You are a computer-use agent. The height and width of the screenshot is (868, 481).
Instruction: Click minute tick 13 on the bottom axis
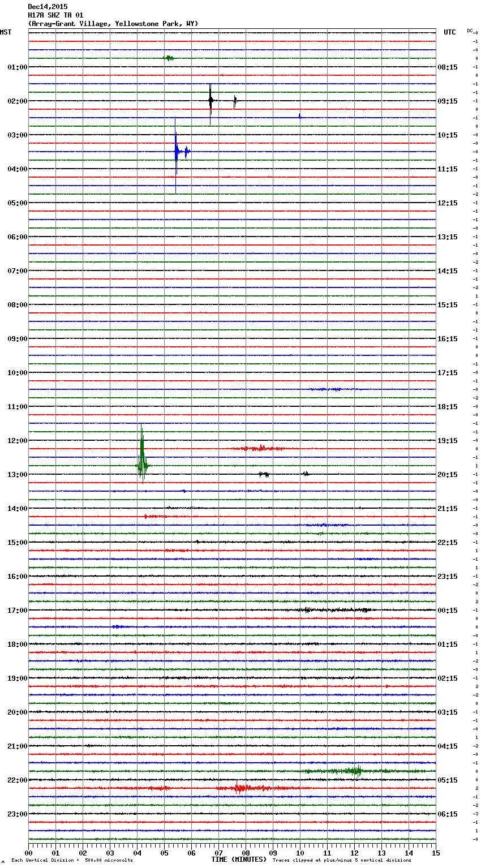click(381, 852)
